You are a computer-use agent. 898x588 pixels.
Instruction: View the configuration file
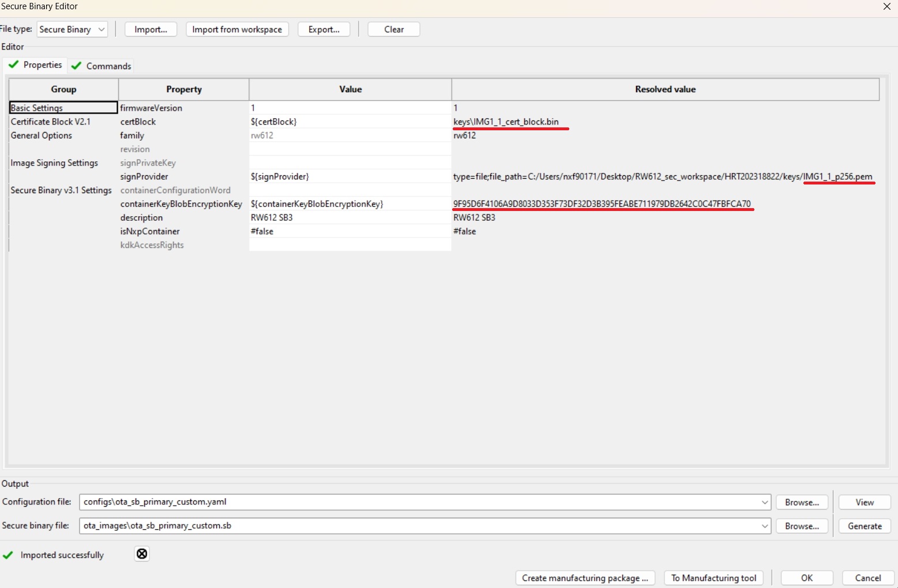865,502
